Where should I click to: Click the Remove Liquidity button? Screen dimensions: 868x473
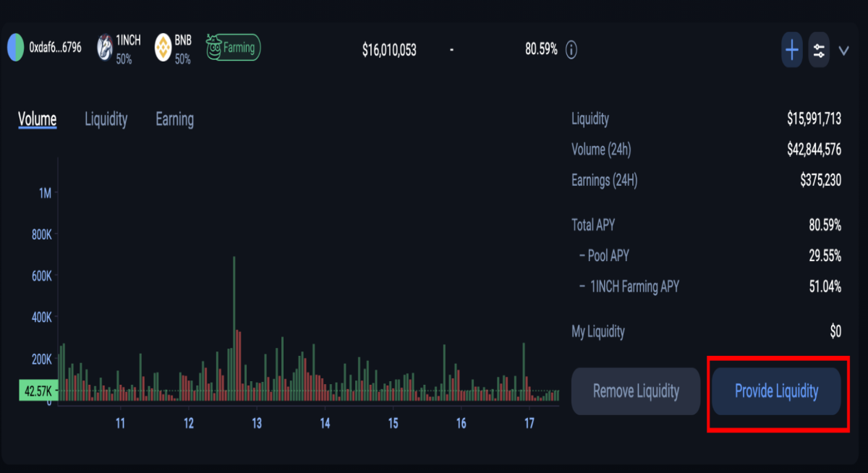636,391
